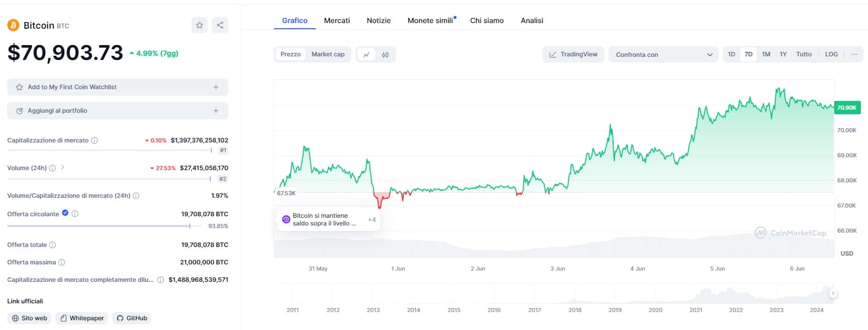Open info icon next to Capitalizzazione di mercato
Viewport: 868px width, 330px height.
[94, 140]
